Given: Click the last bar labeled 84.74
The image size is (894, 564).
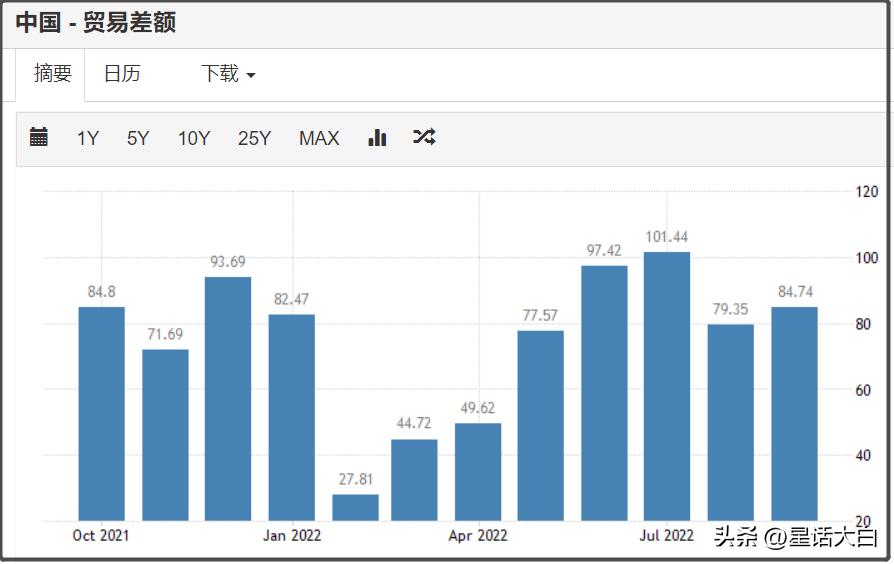Looking at the screenshot, I should [x=794, y=413].
